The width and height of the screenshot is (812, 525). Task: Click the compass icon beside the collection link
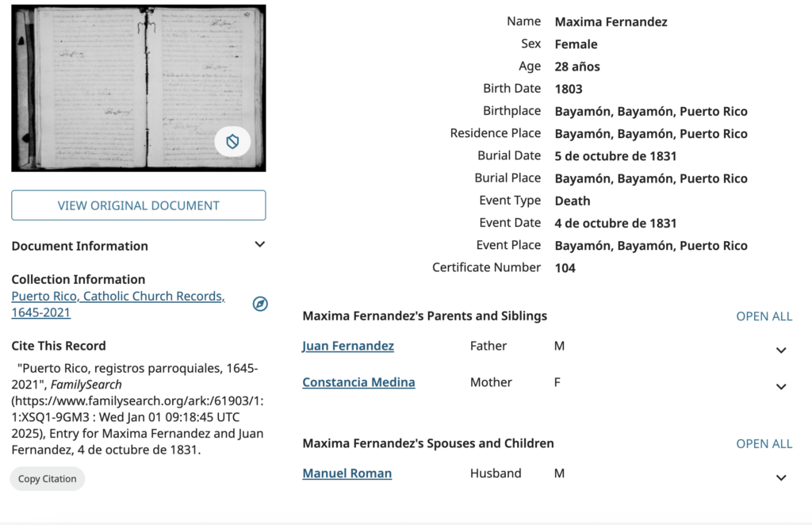coord(260,304)
